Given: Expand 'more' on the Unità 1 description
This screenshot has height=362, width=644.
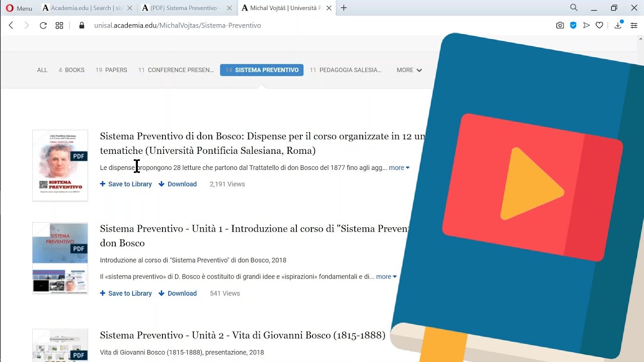Looking at the screenshot, I should click(386, 277).
